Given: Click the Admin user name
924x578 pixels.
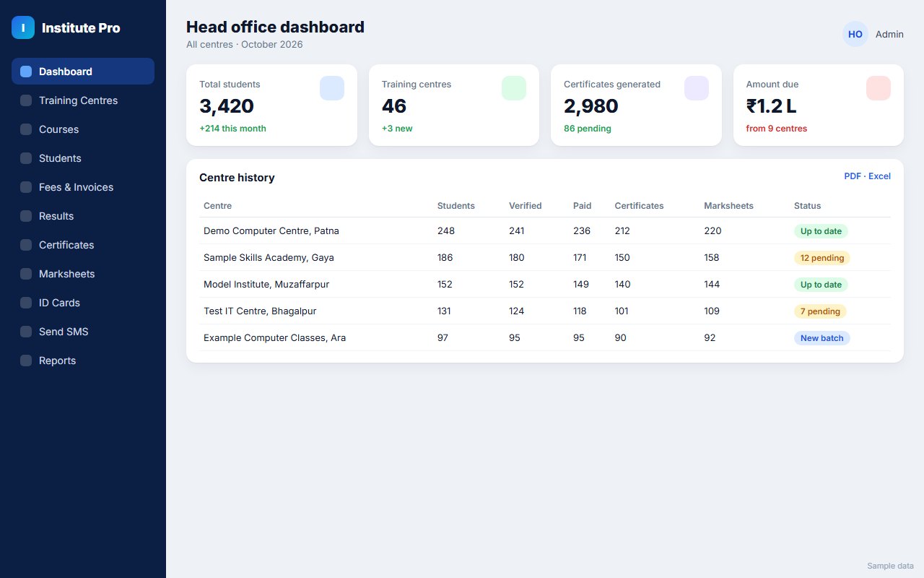Looking at the screenshot, I should (889, 34).
